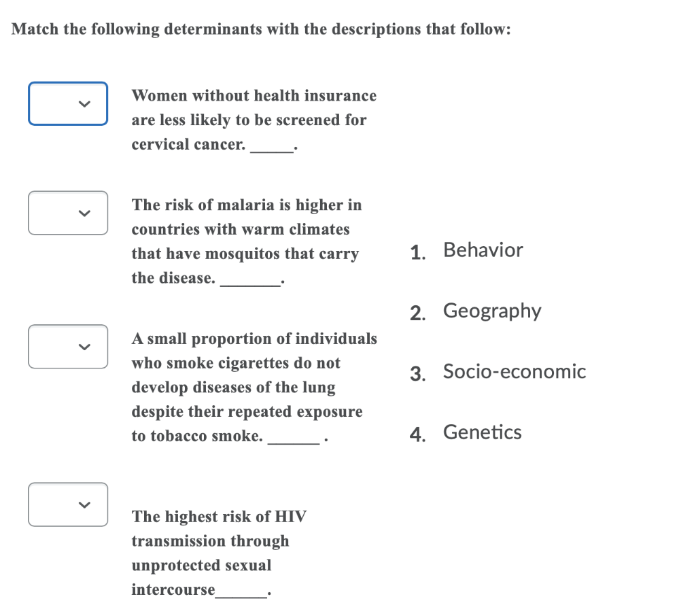Click the number 1 next to Behavior
Image resolution: width=696 pixels, height=616 pixels.
pos(418,253)
